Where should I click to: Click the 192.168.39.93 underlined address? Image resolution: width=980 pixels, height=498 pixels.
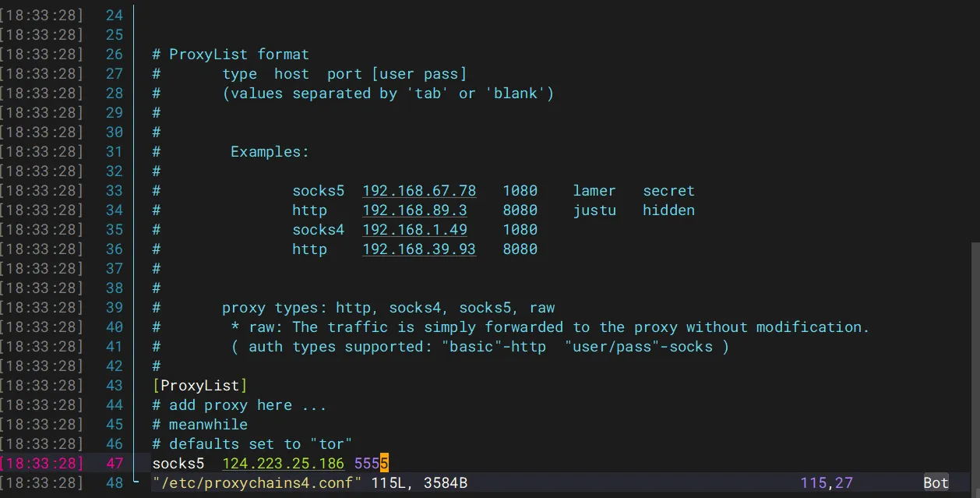point(419,249)
